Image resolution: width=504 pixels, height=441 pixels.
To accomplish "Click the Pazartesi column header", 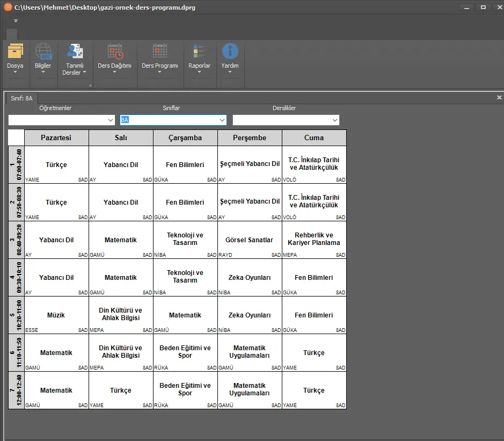I will (56, 138).
